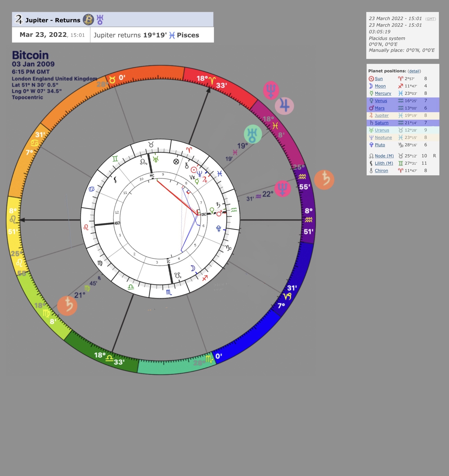Select the orange Saturn marker near 21° Virgo
The height and width of the screenshot is (476, 449).
pyautogui.click(x=67, y=306)
